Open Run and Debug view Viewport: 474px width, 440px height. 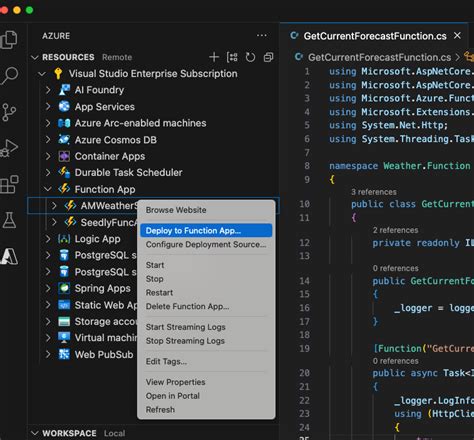coord(9,148)
